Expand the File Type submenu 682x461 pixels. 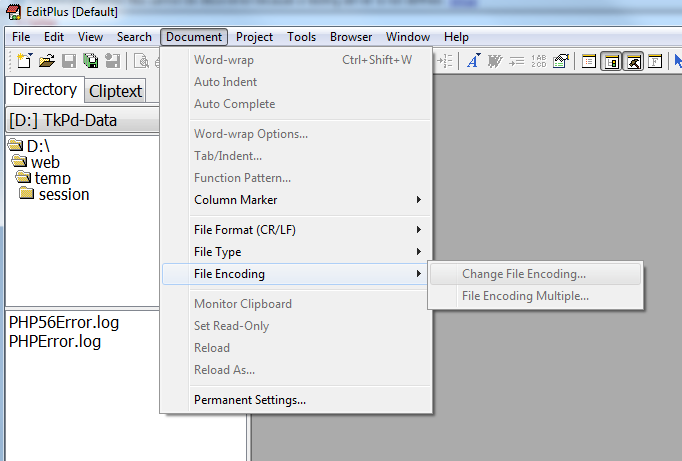(296, 252)
